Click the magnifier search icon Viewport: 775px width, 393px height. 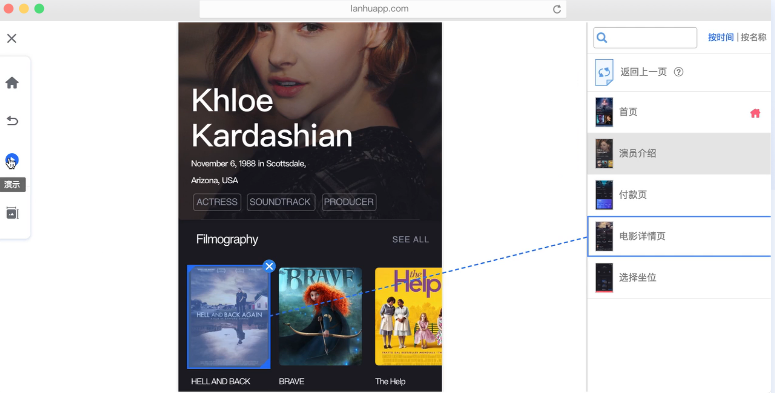click(602, 38)
